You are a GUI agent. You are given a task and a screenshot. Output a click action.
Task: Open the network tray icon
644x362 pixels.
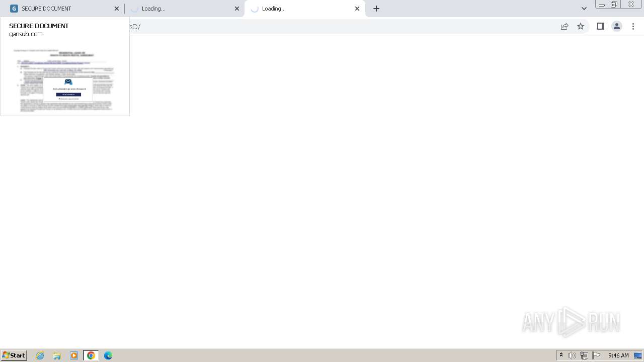[x=584, y=355]
